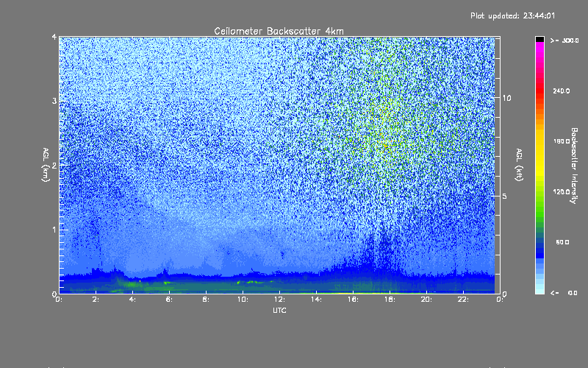Click the left y-axis label '3'
Viewport: 588px width, 368px height.
click(x=54, y=101)
